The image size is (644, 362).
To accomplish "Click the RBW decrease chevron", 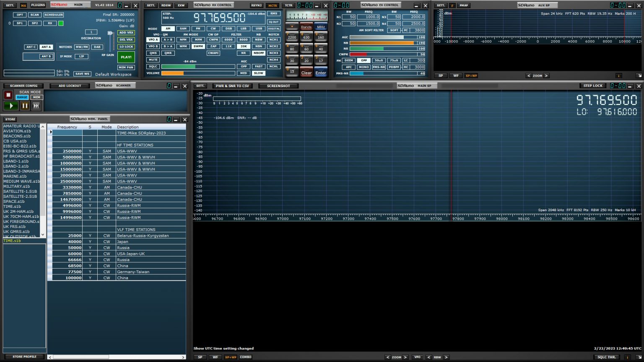I will [x=429, y=357].
